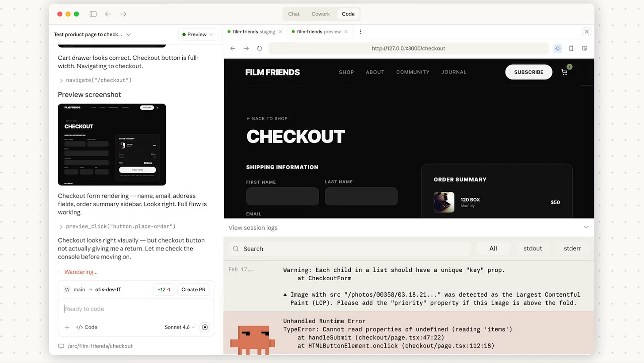Open the Preview status dropdown
This screenshot has height=363, width=644.
tap(198, 35)
